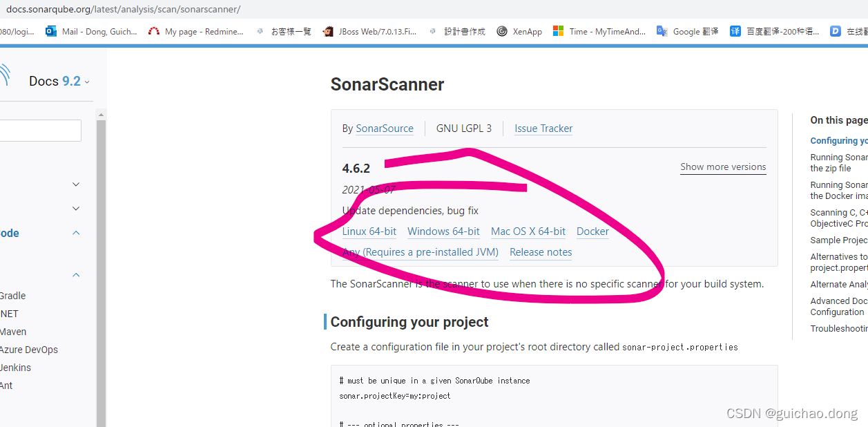Jump to 'Scanning C, C+...' section
This screenshot has width=868, height=427.
[839, 218]
